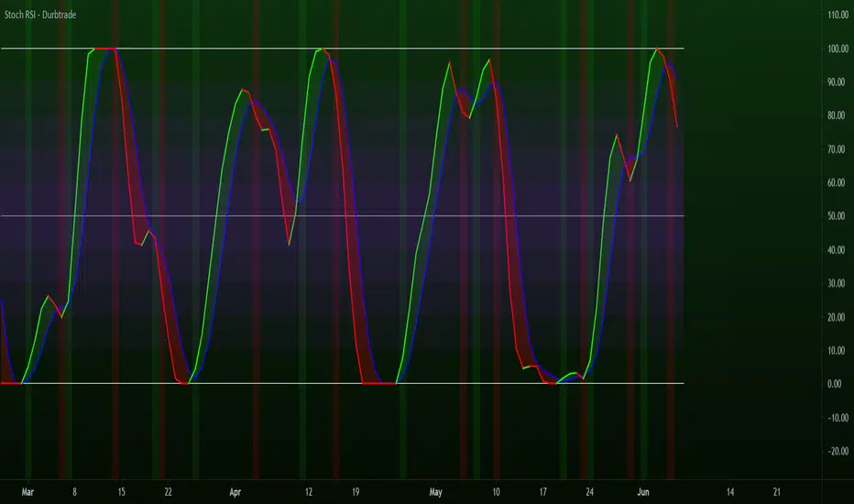The height and width of the screenshot is (504, 854).
Task: Click the 50.00 price axis label
Action: pos(836,216)
